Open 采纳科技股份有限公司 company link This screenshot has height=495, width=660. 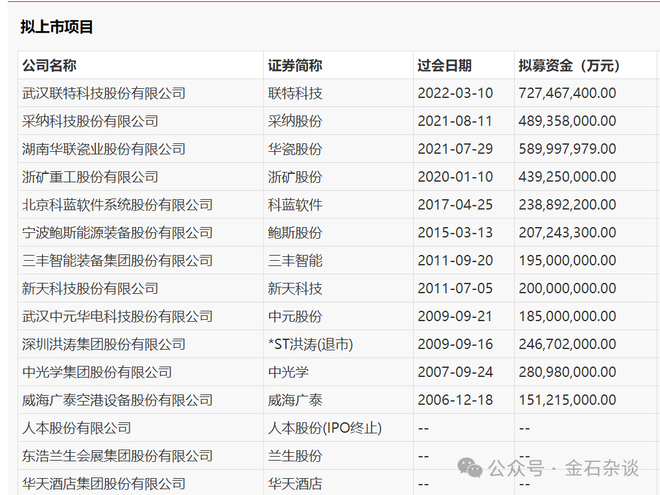click(90, 121)
